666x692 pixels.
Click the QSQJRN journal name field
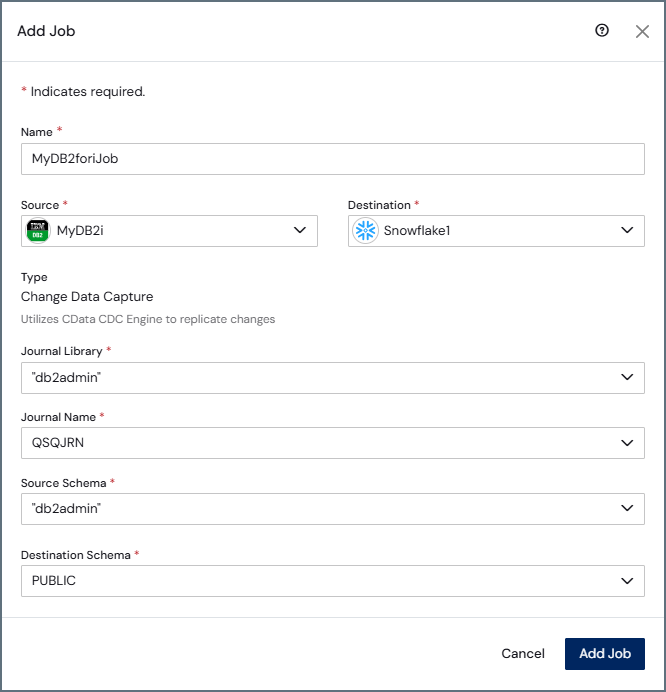point(333,443)
